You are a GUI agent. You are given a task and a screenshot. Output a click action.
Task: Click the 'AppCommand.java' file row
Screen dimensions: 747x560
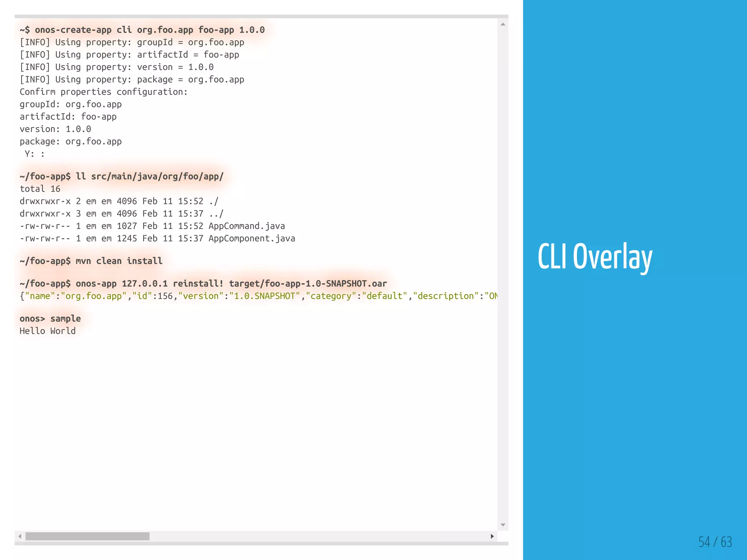152,226
